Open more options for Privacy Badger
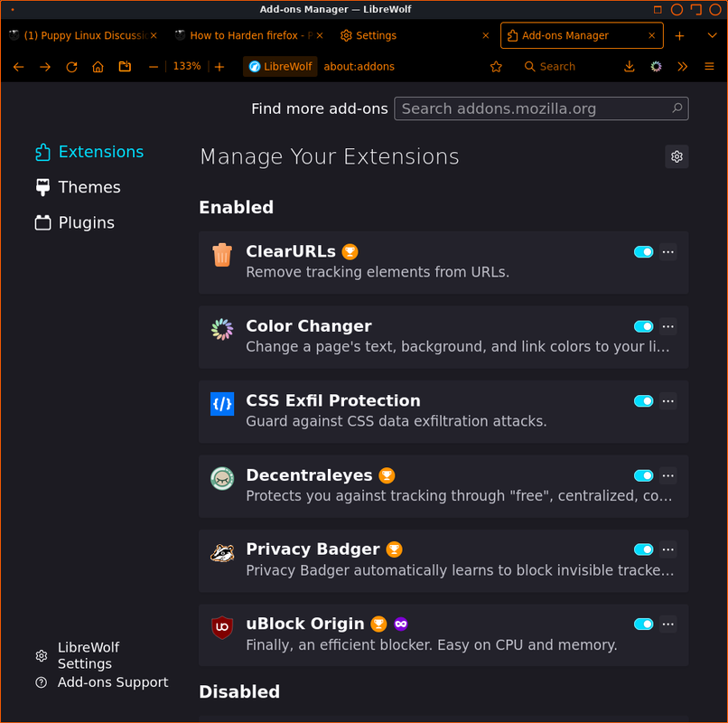The width and height of the screenshot is (728, 723). 668,549
